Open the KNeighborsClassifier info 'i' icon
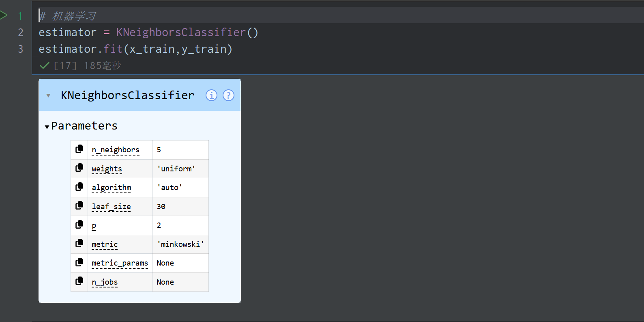This screenshot has height=322, width=644. click(x=211, y=95)
